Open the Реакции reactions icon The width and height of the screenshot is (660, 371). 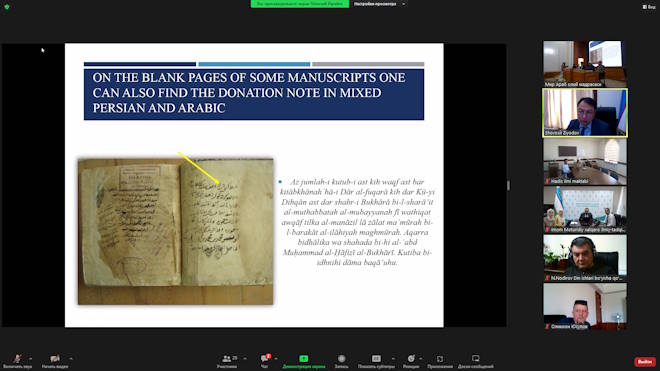(x=411, y=359)
